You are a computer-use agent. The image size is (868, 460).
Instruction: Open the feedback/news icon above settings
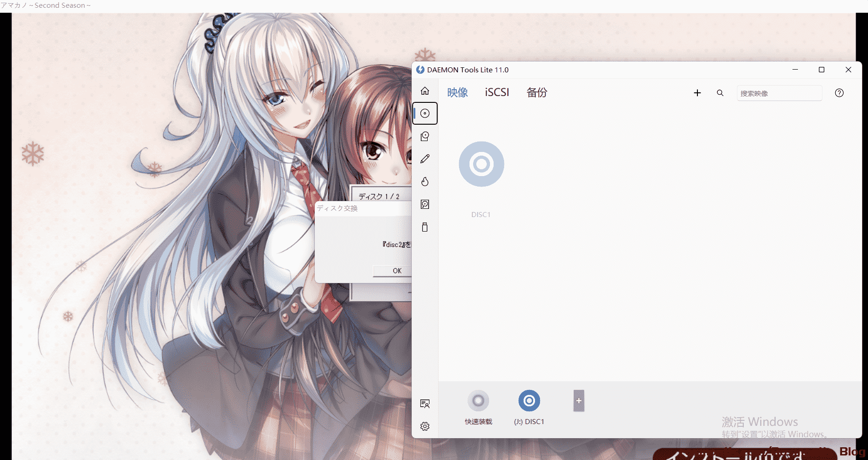coord(425,404)
